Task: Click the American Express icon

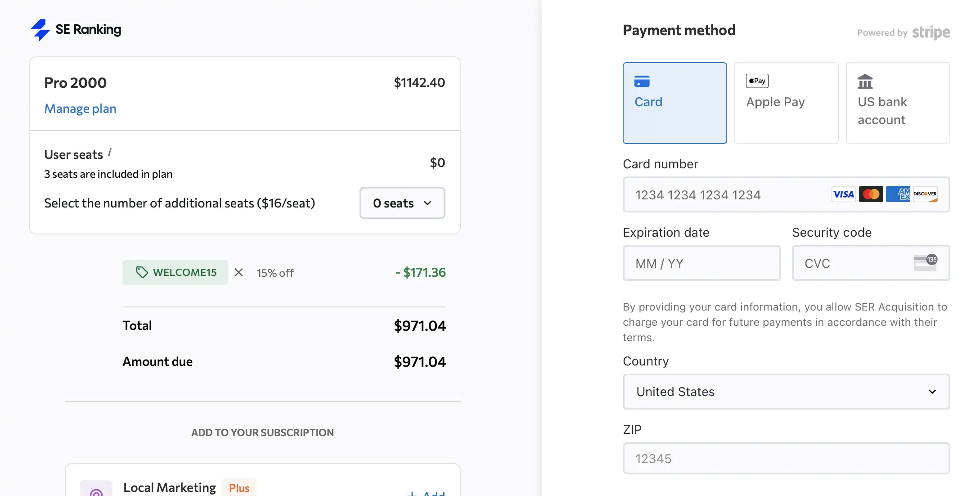Action: click(x=898, y=194)
